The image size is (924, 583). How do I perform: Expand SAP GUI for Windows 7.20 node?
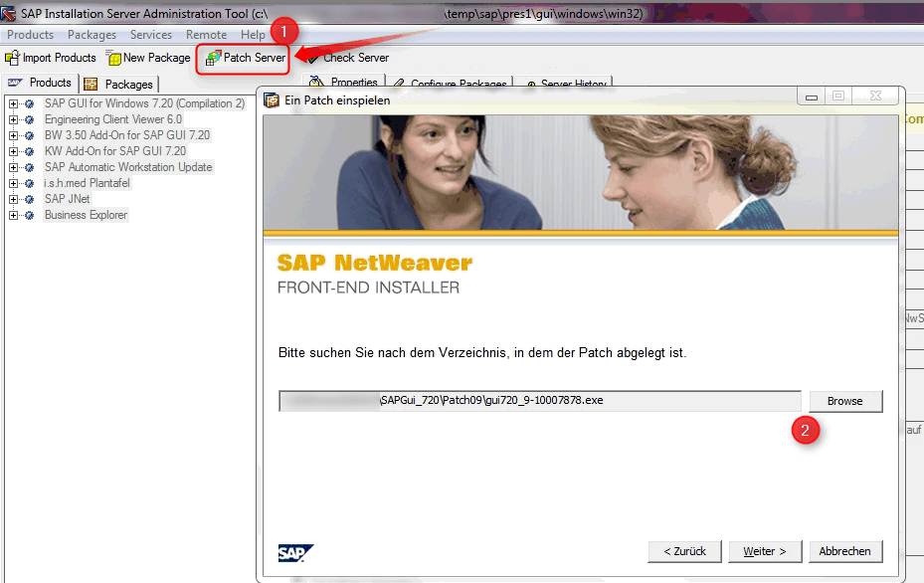click(x=13, y=103)
